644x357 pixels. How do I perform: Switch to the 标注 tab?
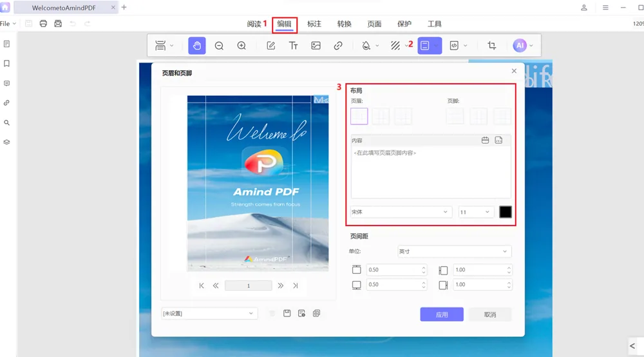[x=314, y=24]
